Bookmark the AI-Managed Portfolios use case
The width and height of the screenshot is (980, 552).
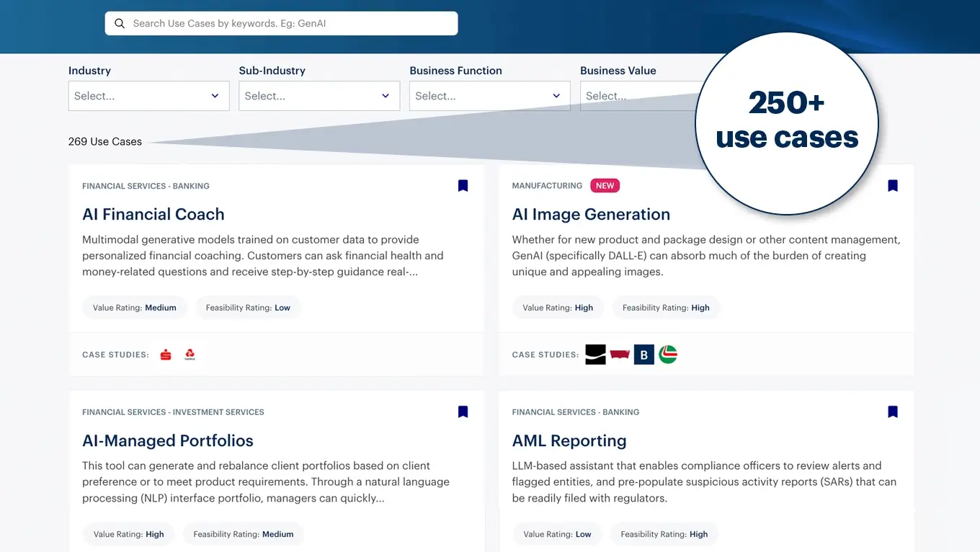[463, 412]
